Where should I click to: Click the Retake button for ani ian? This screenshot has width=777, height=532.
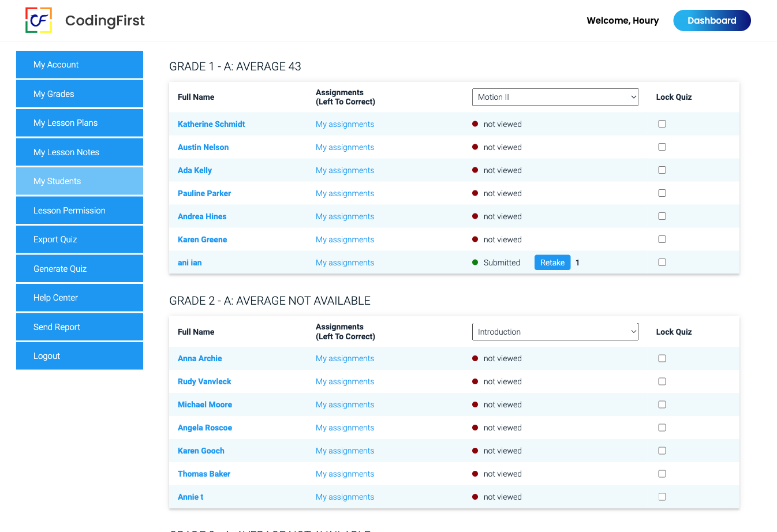(552, 263)
